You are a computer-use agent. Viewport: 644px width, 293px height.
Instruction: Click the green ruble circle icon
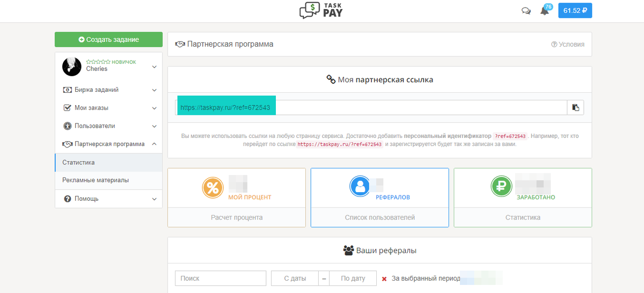point(501,186)
